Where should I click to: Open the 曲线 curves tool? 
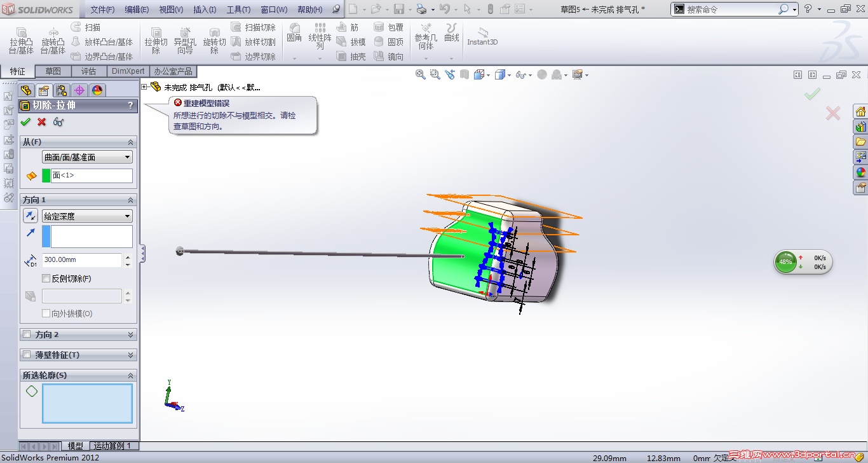pos(452,34)
